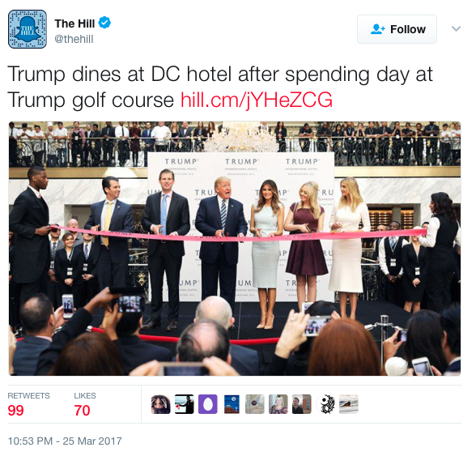Image resolution: width=476 pixels, height=456 pixels.
Task: Click the blue flag liker avatar
Action: click(232, 404)
